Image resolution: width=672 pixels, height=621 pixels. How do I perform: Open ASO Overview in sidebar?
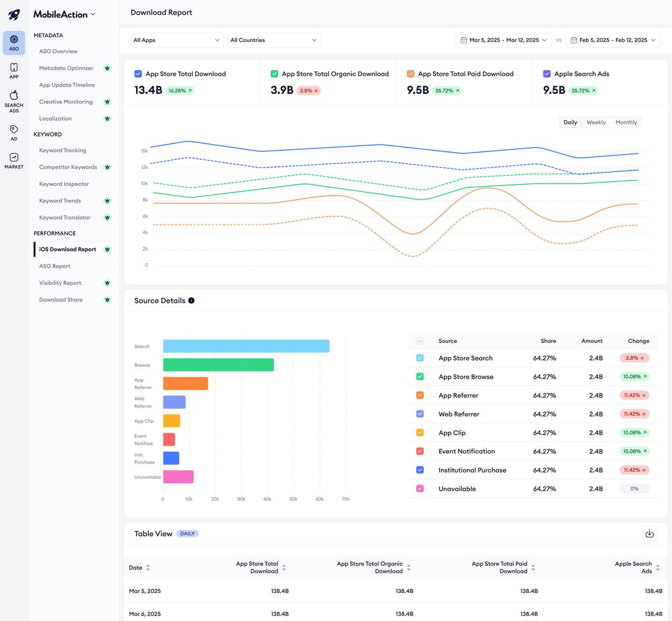58,51
